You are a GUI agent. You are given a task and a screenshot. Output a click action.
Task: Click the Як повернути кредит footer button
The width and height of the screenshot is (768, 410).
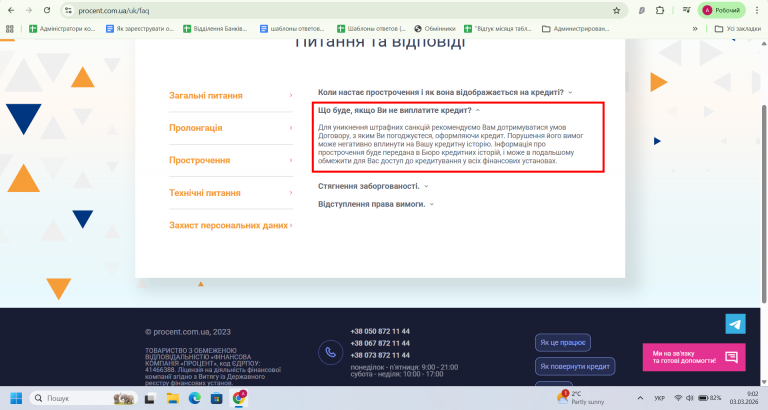point(575,366)
